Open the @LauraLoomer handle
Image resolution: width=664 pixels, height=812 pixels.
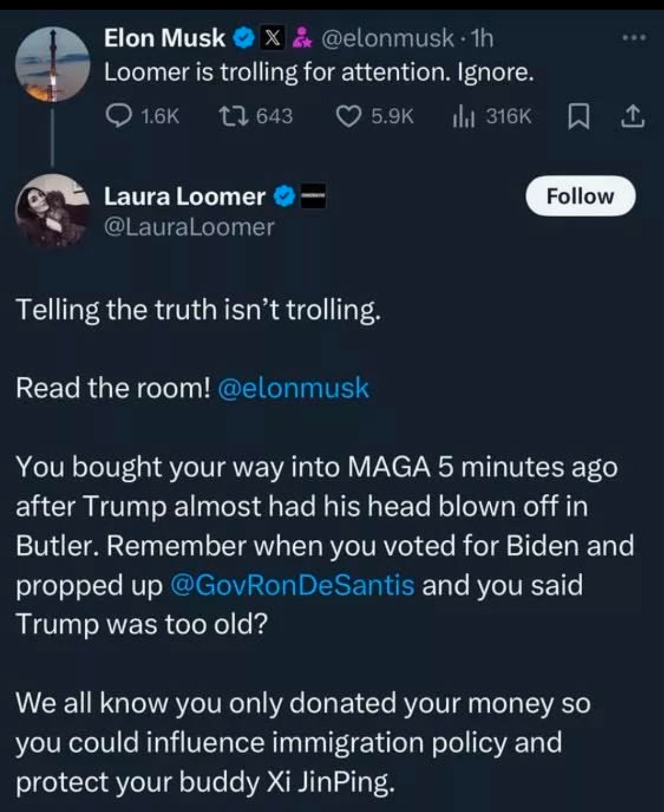coord(189,227)
